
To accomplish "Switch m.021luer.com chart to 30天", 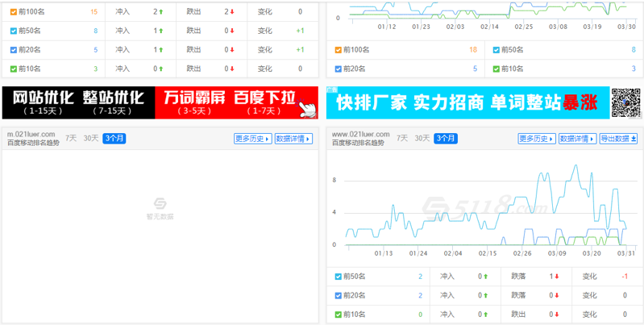I will coord(91,138).
